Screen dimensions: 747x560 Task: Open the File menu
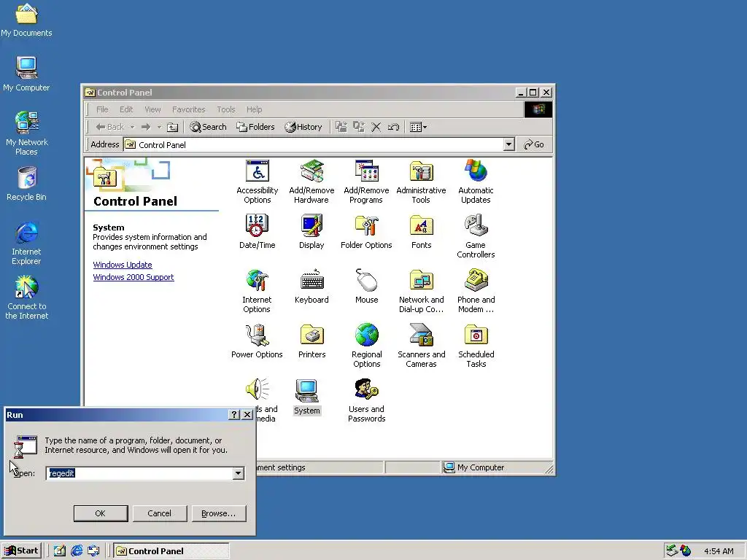point(102,109)
